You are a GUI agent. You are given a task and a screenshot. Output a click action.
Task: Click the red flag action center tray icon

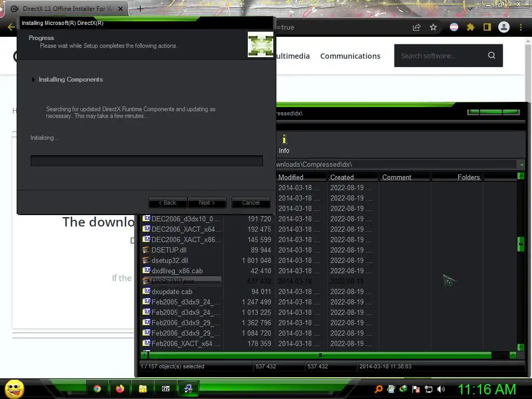[416, 389]
